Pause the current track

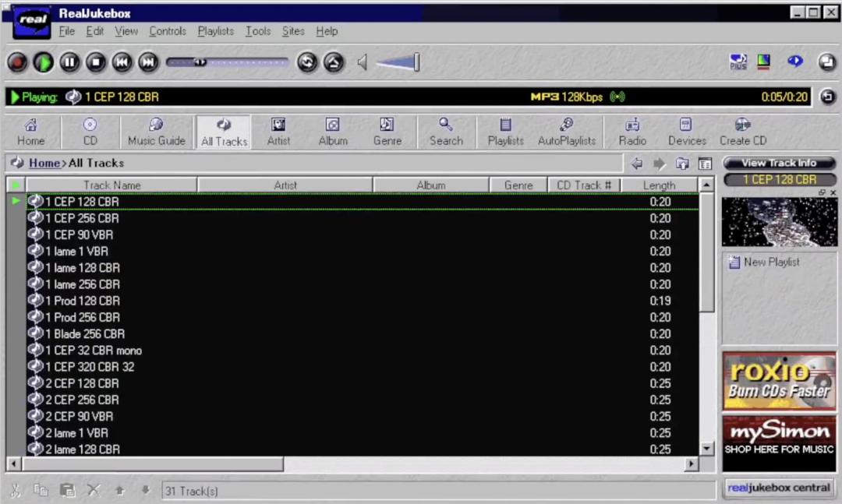(70, 62)
